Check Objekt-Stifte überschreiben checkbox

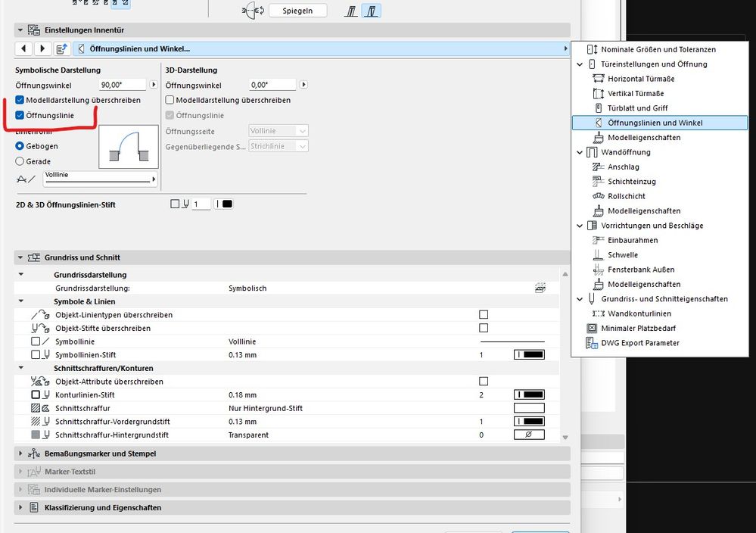tap(484, 328)
